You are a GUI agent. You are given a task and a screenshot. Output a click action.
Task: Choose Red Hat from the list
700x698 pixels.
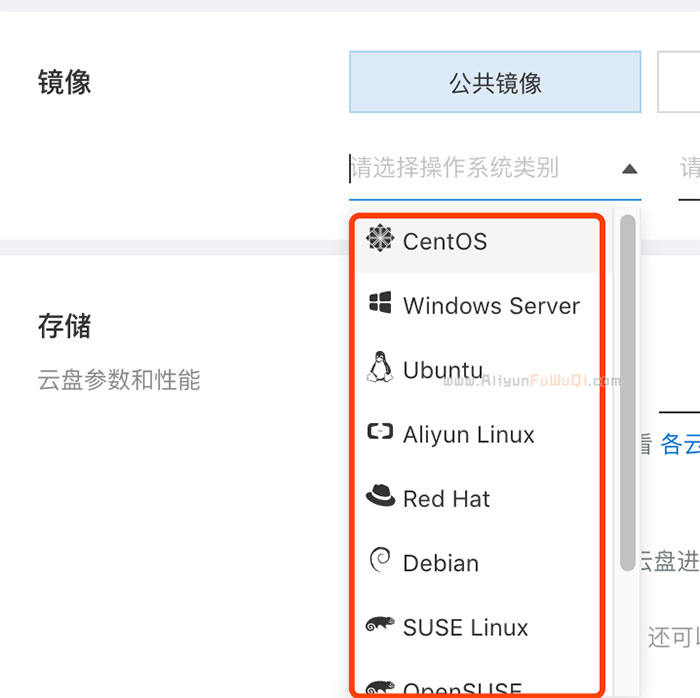446,499
